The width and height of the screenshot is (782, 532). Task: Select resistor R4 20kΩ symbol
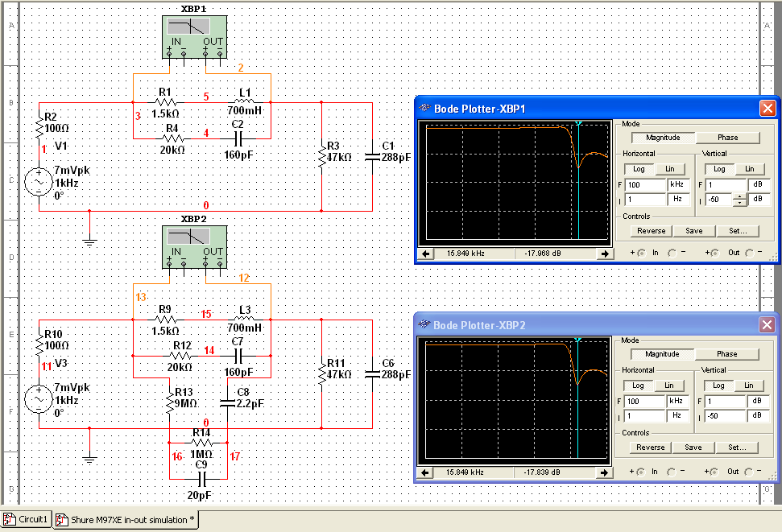click(172, 138)
